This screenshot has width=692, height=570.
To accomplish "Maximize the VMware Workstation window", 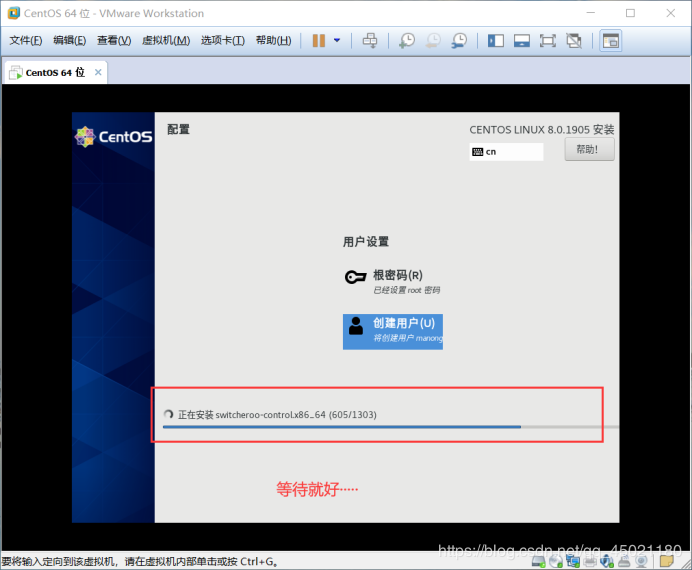I will [x=630, y=13].
